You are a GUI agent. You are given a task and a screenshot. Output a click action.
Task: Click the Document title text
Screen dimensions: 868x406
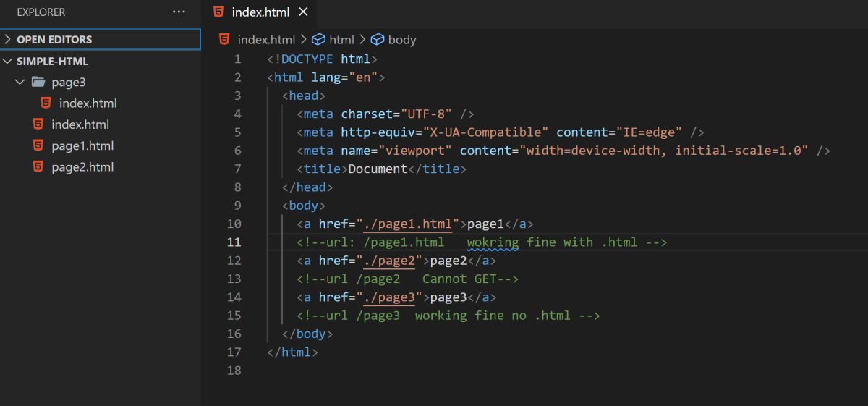(378, 169)
